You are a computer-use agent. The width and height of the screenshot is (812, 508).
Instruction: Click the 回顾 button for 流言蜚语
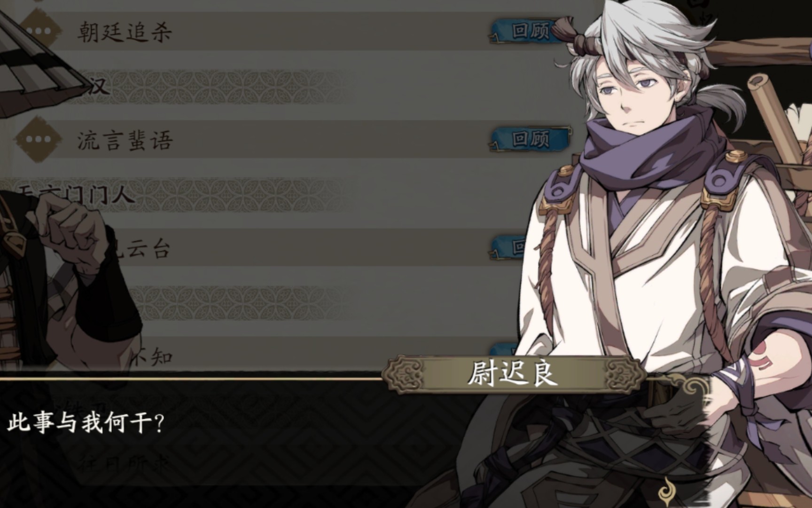click(x=531, y=139)
